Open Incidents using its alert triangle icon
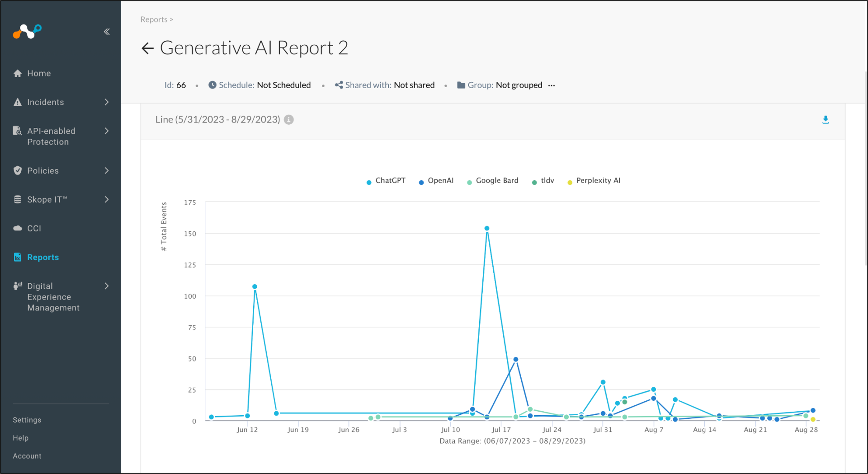 pos(18,102)
